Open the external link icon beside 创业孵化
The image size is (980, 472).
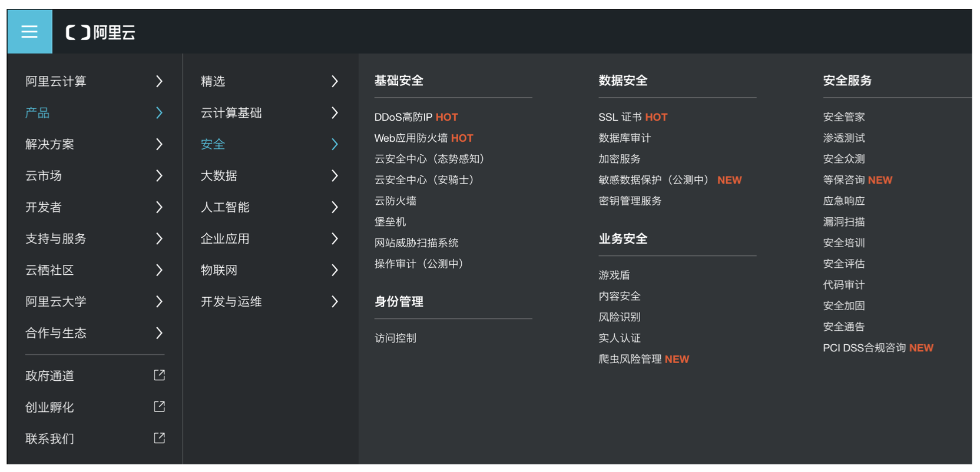pyautogui.click(x=159, y=407)
